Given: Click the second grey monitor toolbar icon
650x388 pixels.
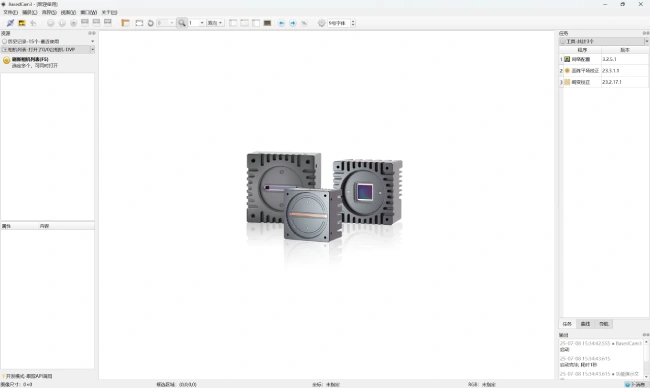Looking at the screenshot, I should [x=96, y=22].
